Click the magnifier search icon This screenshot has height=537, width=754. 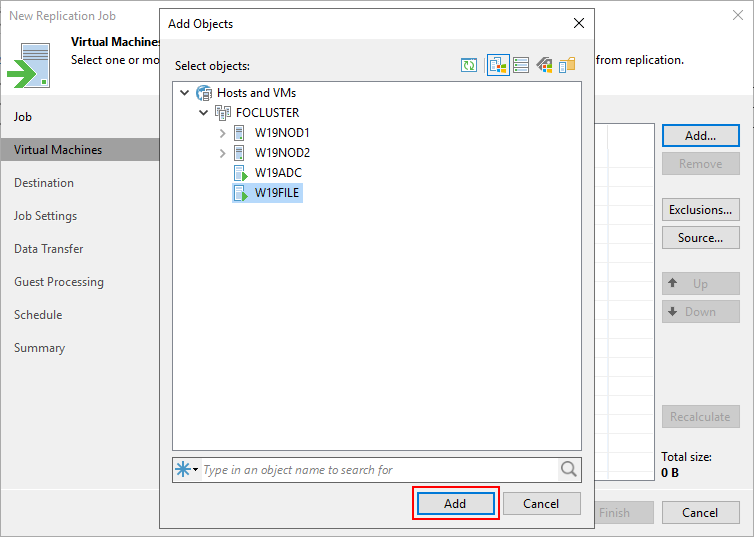point(569,469)
